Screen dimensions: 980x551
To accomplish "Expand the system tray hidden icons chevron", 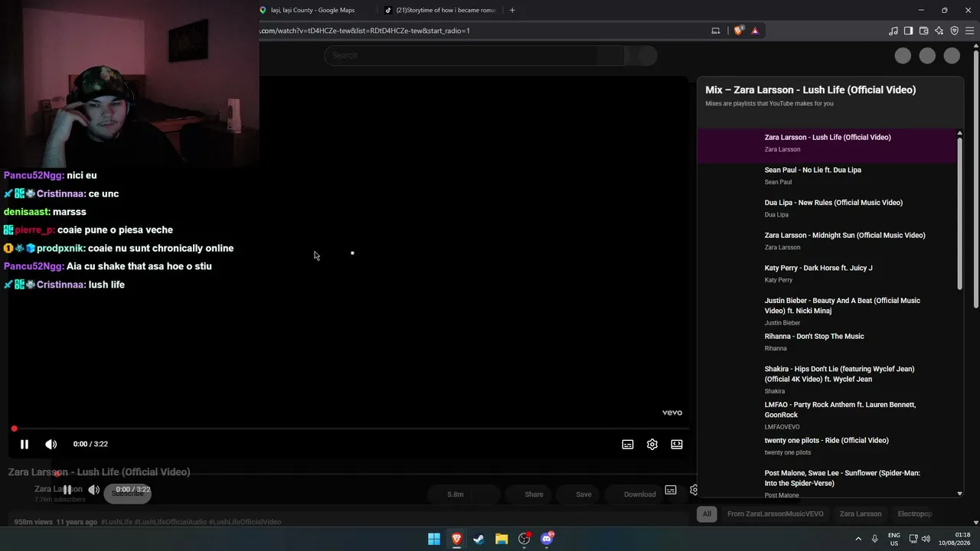I will 858,539.
